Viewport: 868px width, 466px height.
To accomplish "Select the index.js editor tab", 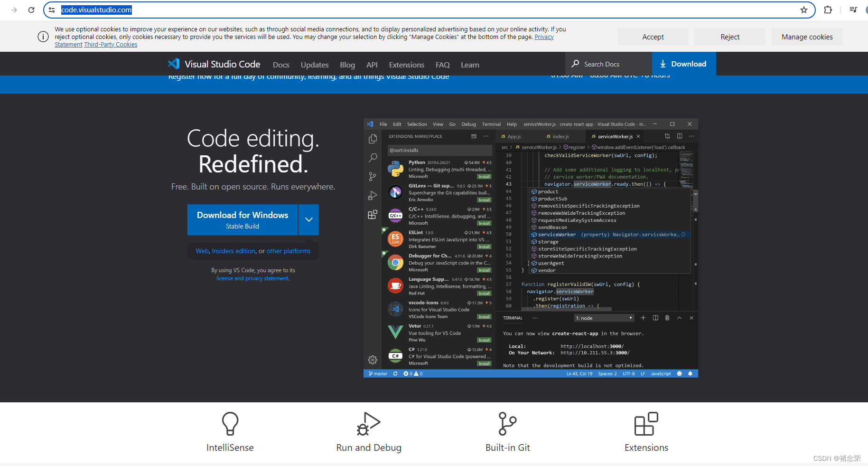I will [560, 136].
